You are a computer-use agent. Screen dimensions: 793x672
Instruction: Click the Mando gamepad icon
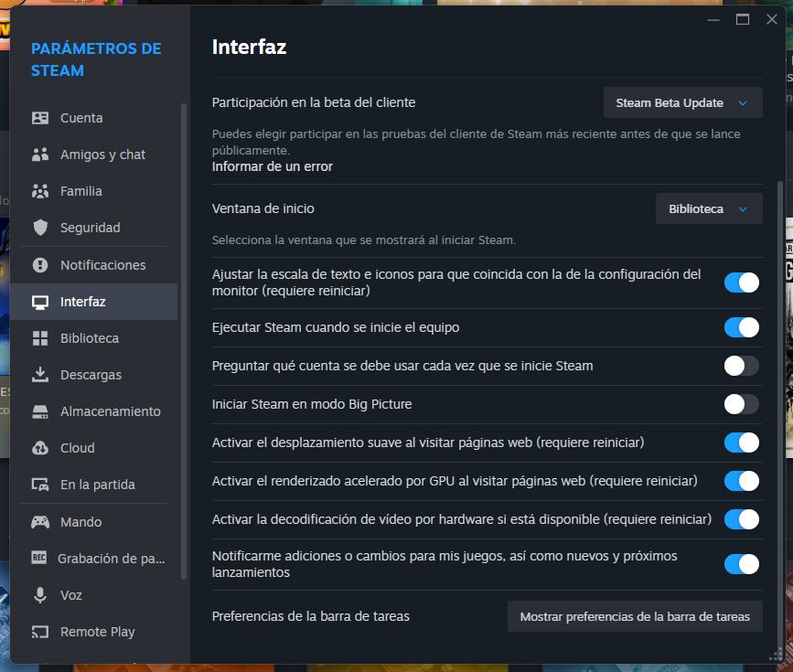click(x=40, y=522)
